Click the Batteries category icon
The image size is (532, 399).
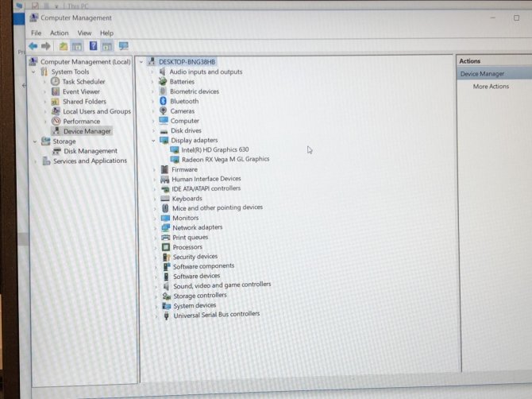[x=163, y=82]
